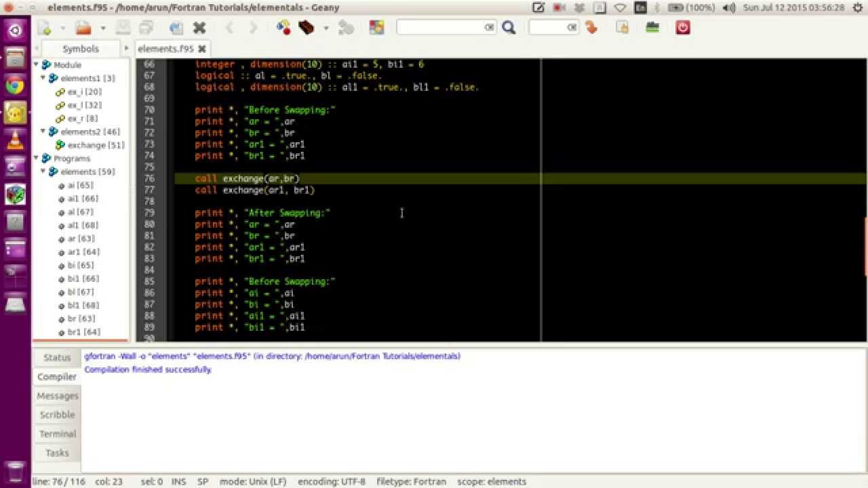Close the elements.f95 tab

(202, 49)
